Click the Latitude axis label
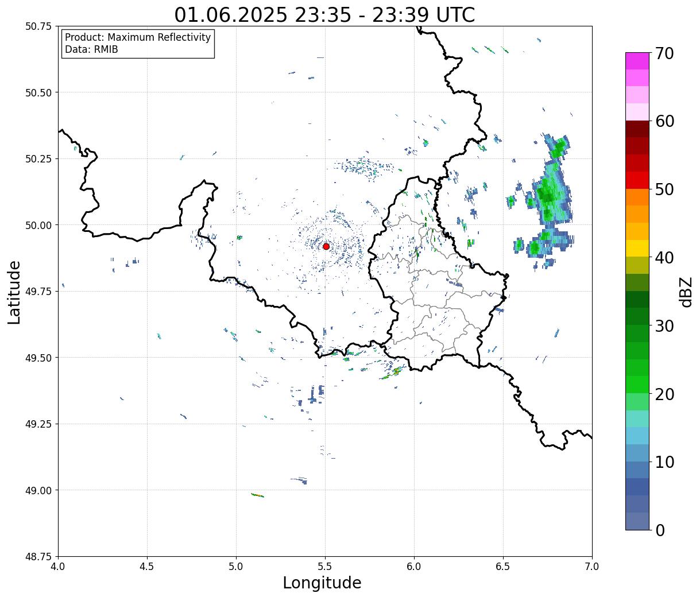700x597 pixels. 14,292
